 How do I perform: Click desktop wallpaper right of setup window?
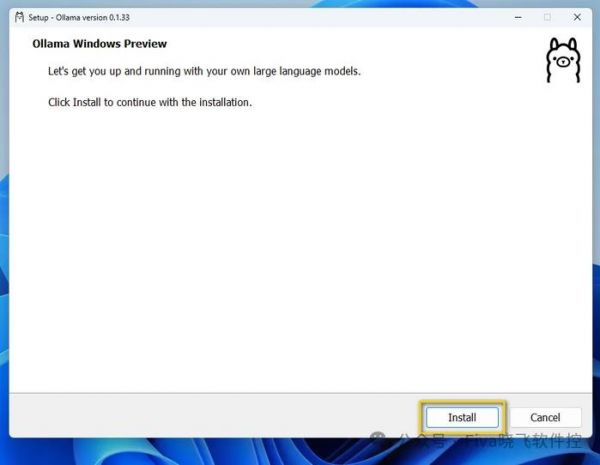(x=595, y=250)
